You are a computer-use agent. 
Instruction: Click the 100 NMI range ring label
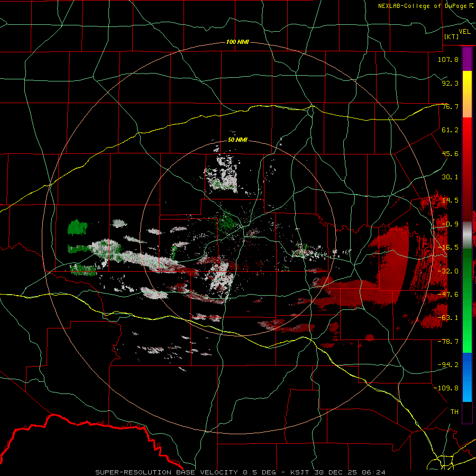tap(237, 42)
